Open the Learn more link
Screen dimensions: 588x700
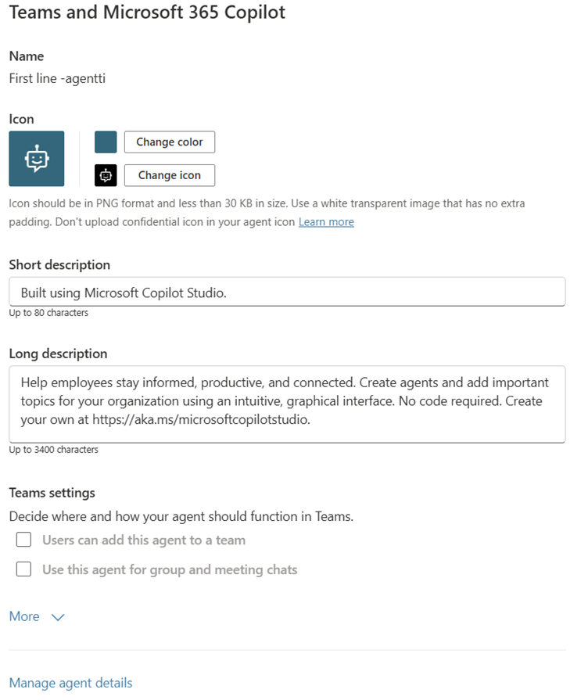click(326, 222)
